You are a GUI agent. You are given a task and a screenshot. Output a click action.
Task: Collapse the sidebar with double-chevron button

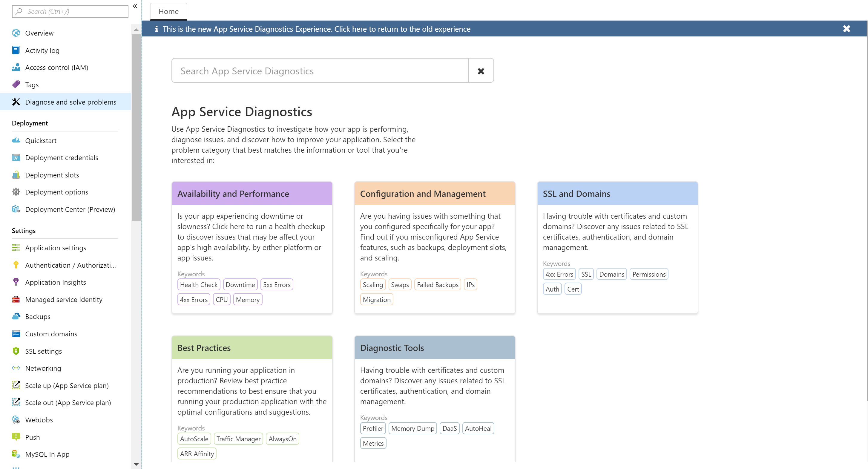tap(135, 6)
